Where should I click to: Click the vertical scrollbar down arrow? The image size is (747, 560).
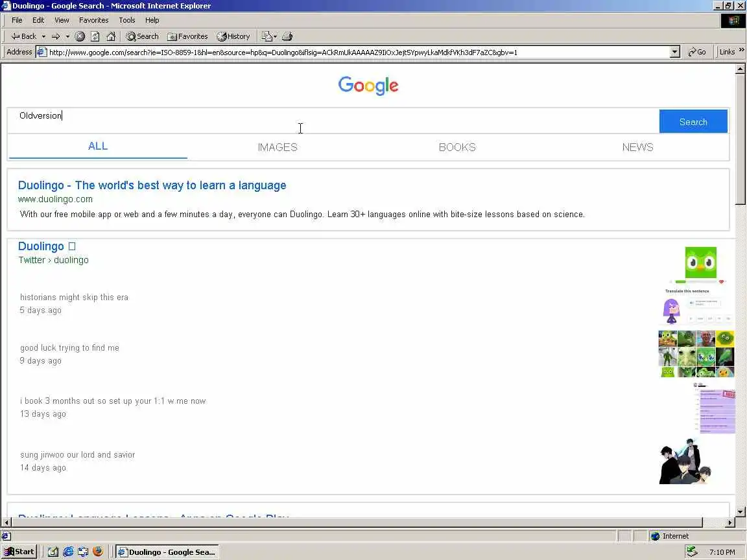tap(740, 512)
